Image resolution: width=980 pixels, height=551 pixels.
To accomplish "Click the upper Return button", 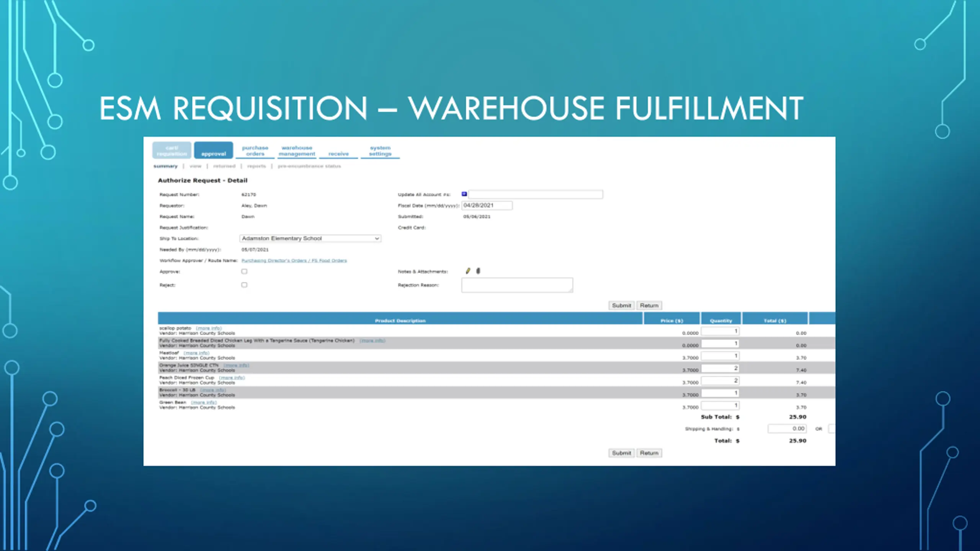I will click(649, 305).
